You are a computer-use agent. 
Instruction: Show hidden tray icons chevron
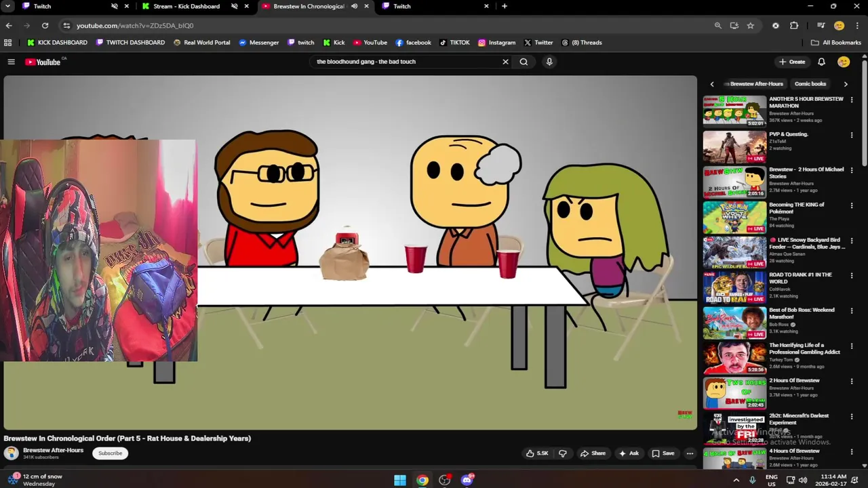point(736,480)
